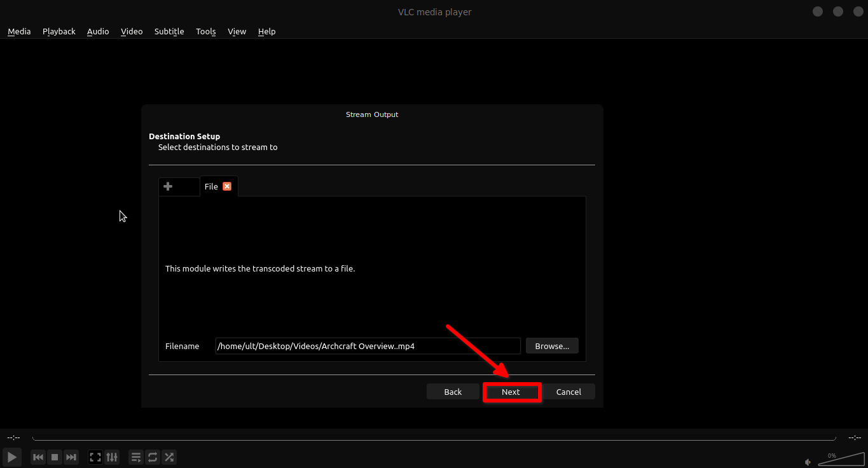868x468 pixels.
Task: Open the Tools menu
Action: click(205, 31)
